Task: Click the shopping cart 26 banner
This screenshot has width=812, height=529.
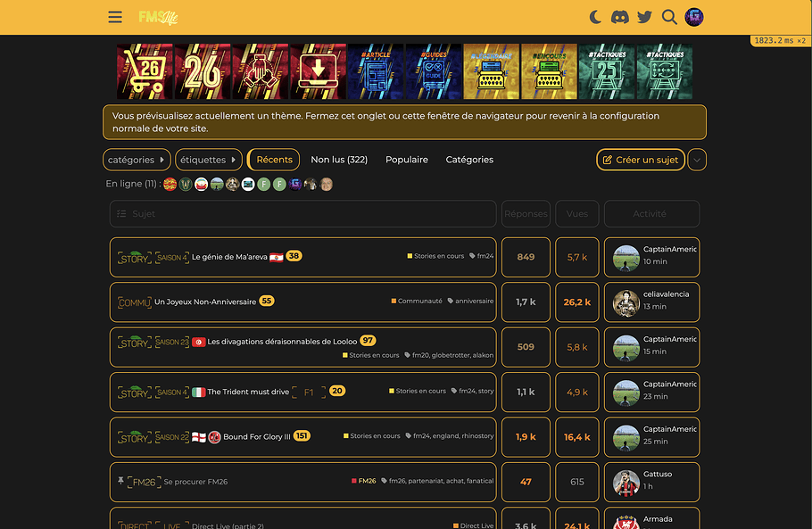Action: [x=144, y=71]
